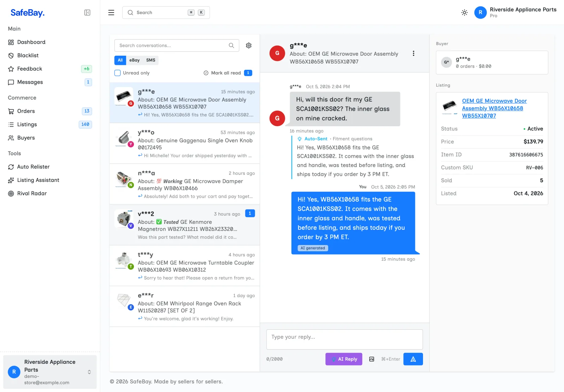Image resolution: width=564 pixels, height=392 pixels.
Task: Focus the Search conversations field
Action: (177, 45)
